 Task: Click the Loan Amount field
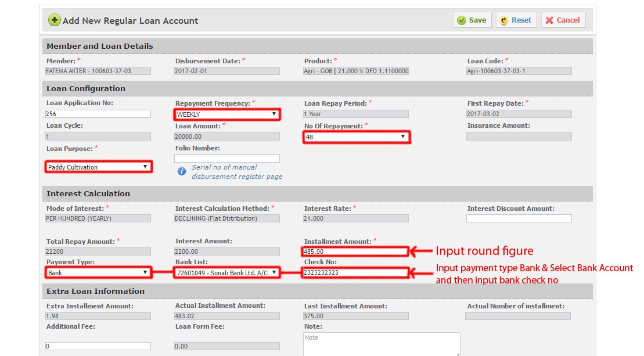click(x=227, y=136)
